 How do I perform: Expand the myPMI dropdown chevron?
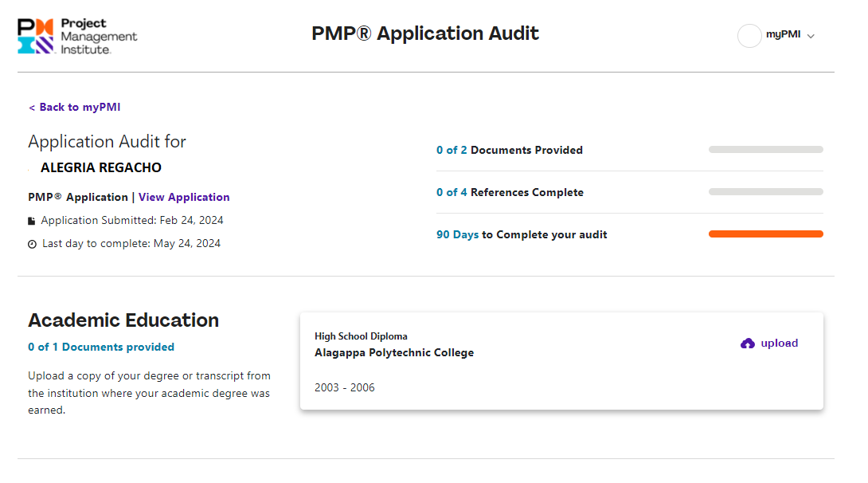811,36
